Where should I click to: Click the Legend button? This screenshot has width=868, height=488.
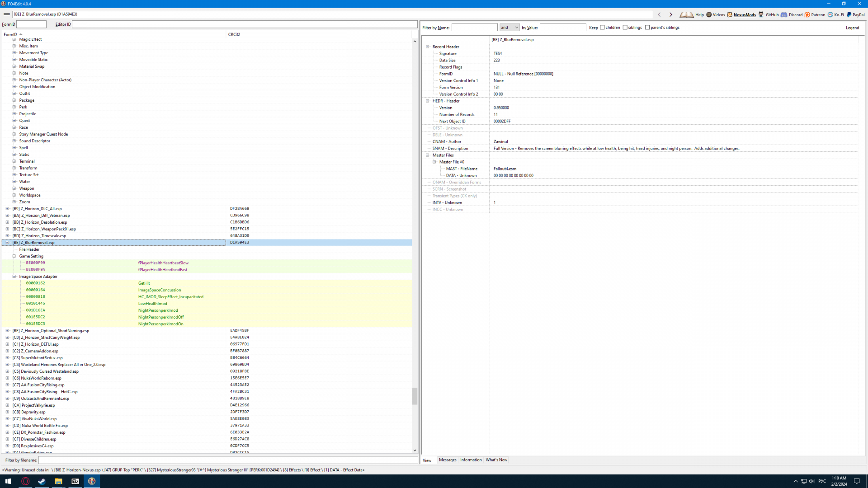click(x=852, y=28)
